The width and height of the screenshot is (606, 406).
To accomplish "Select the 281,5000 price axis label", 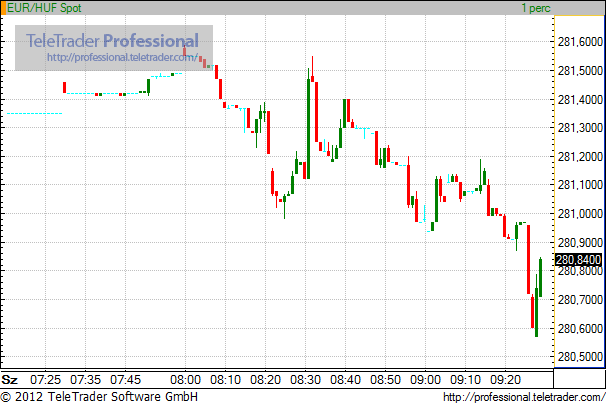I will pos(580,71).
